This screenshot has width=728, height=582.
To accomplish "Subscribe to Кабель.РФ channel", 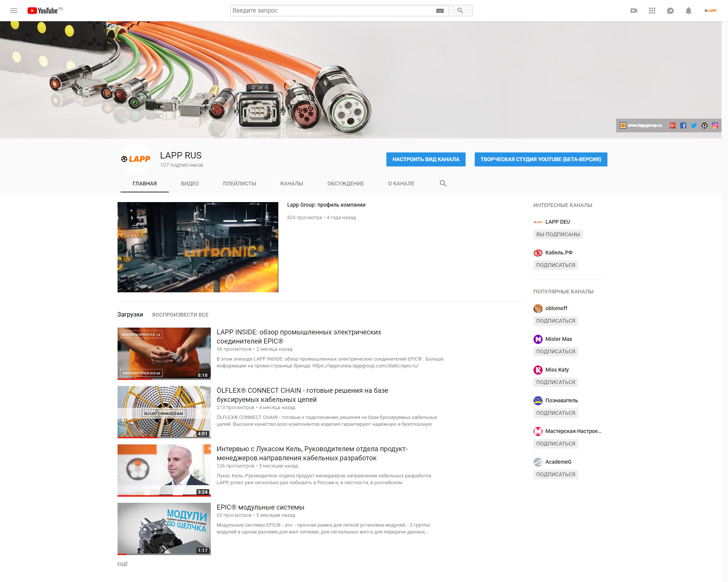I will click(x=556, y=265).
